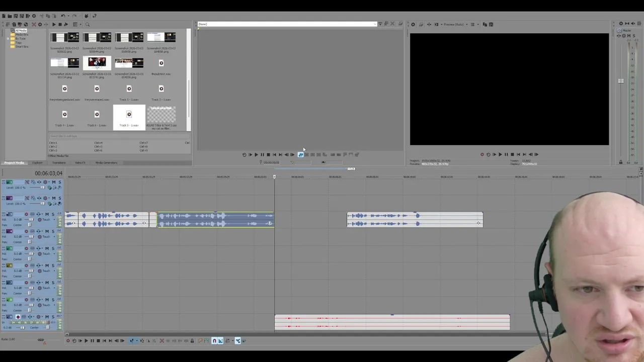
Task: Open track 3 Touch automation mode dropdown
Action: (54, 220)
